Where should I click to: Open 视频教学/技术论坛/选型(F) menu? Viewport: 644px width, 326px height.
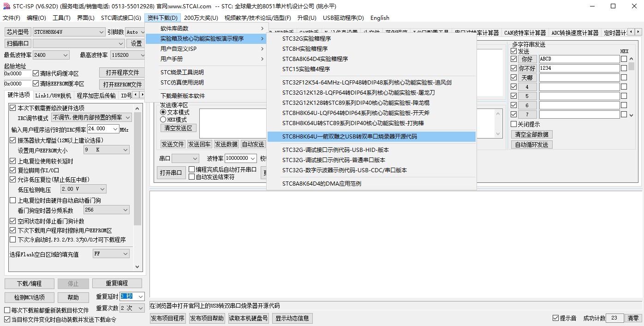pos(257,18)
